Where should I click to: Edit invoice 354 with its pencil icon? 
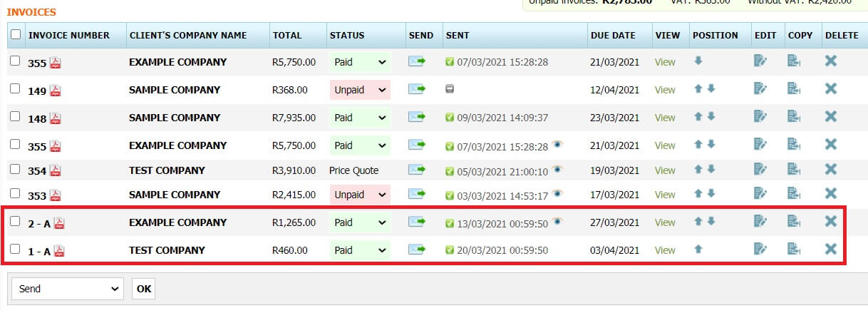click(x=760, y=170)
